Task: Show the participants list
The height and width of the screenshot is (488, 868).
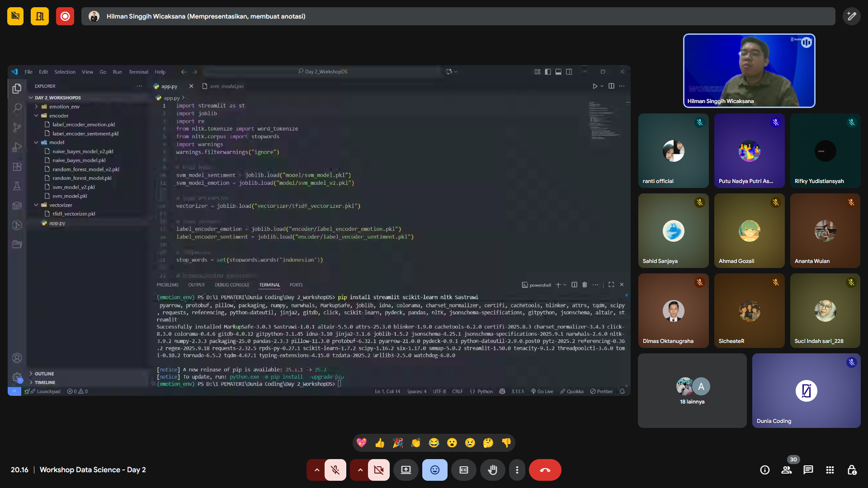Action: click(x=787, y=470)
